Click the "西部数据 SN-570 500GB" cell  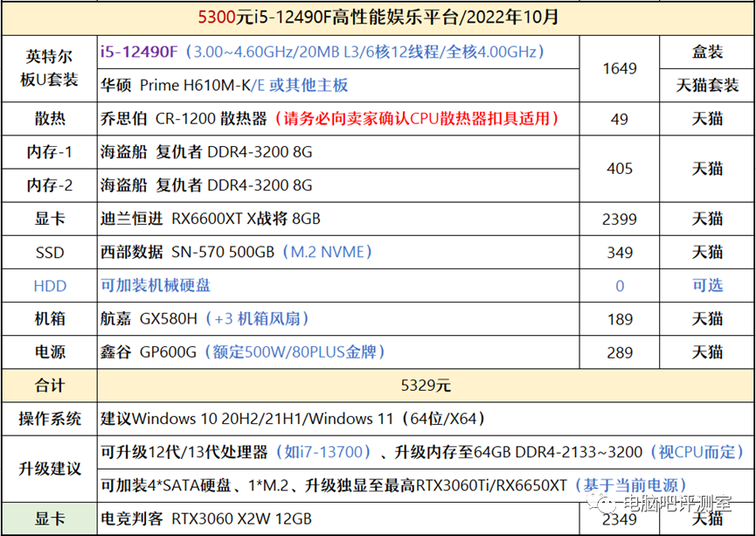pos(338,253)
